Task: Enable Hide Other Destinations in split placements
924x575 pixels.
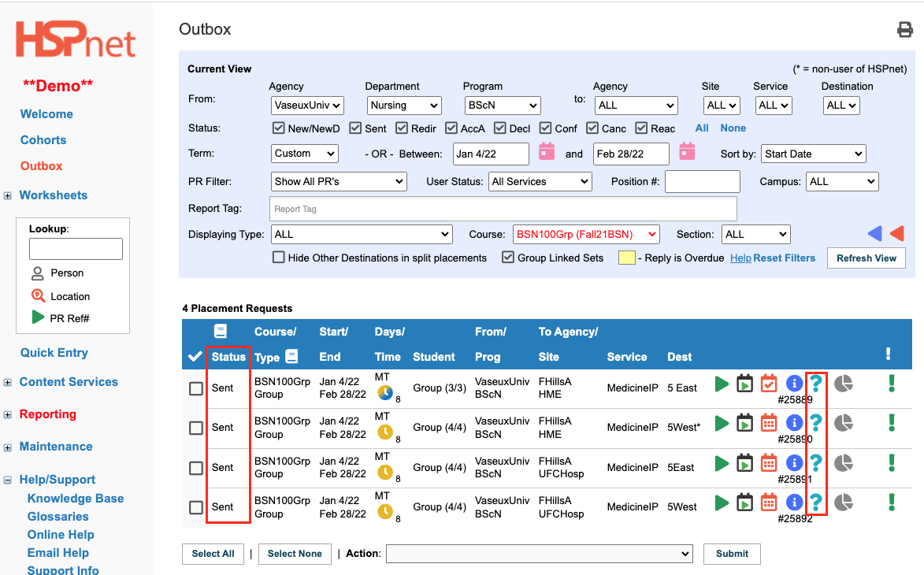Action: coord(279,258)
